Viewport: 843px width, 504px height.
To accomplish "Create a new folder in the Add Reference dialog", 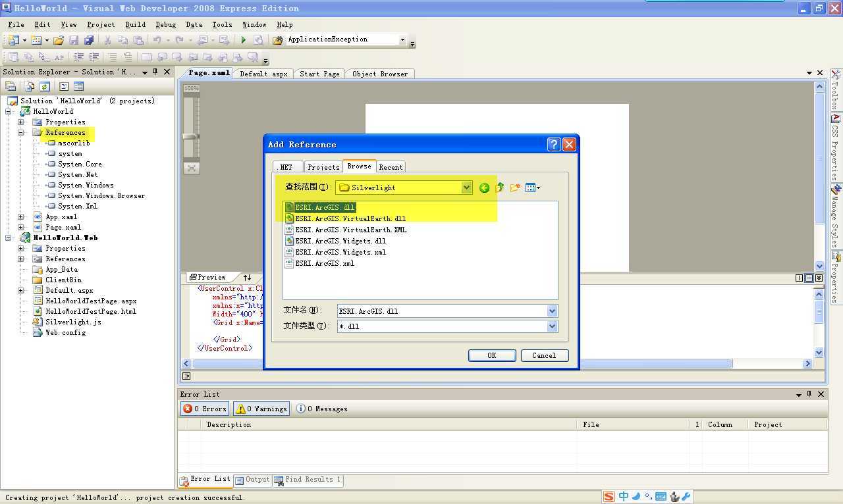I will [515, 188].
